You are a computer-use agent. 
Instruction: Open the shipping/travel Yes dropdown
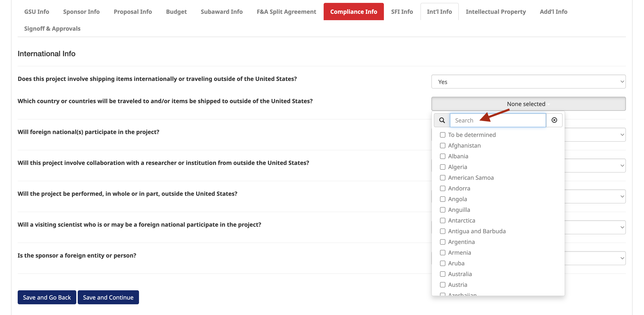[528, 82]
